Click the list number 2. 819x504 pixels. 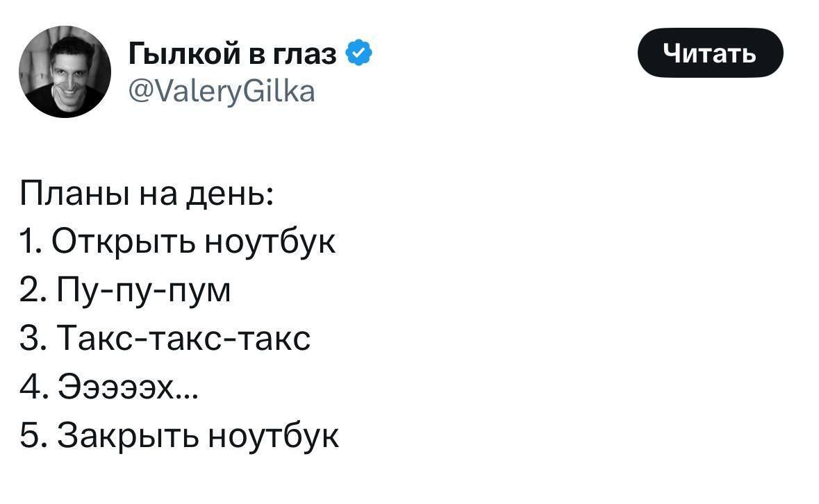click(29, 291)
